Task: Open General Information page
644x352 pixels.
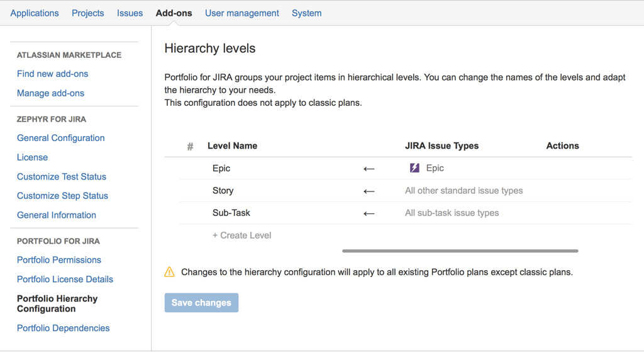Action: point(57,215)
